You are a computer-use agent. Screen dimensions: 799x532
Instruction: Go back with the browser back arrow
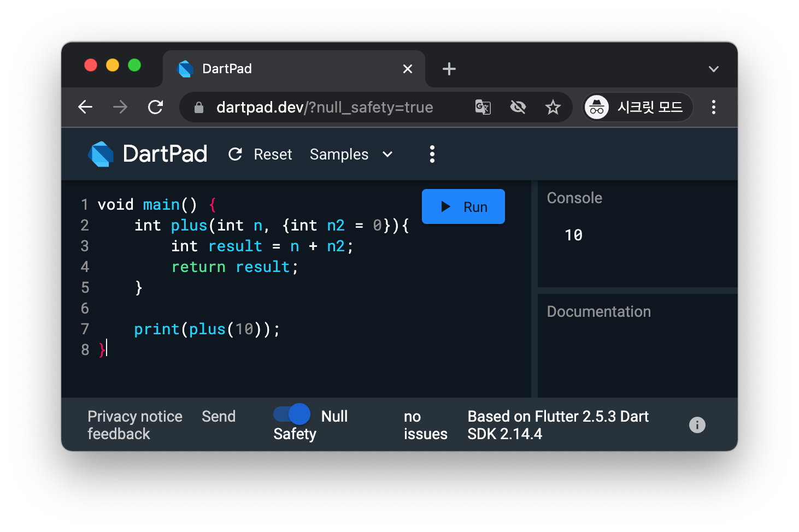point(85,107)
